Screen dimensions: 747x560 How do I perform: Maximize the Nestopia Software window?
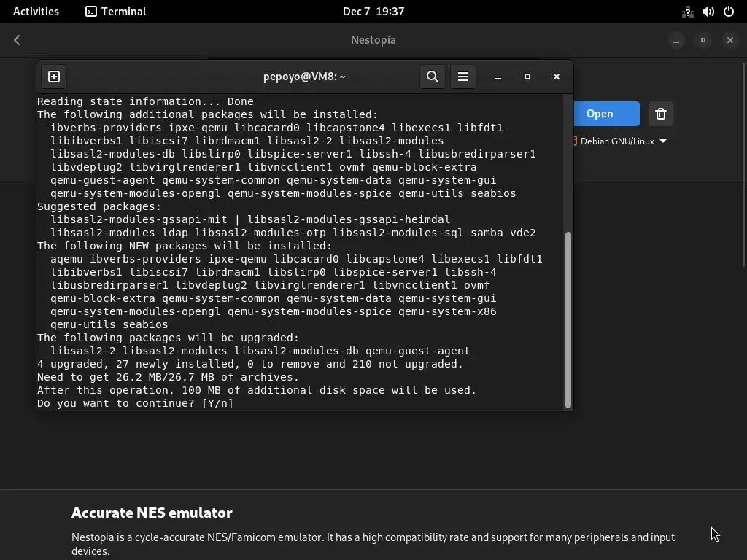pos(703,40)
